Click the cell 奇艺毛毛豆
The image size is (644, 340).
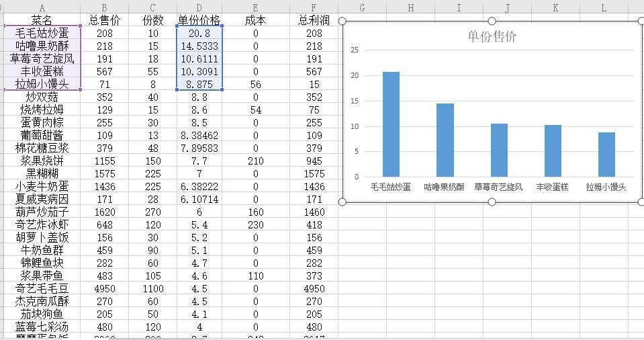tap(42, 288)
